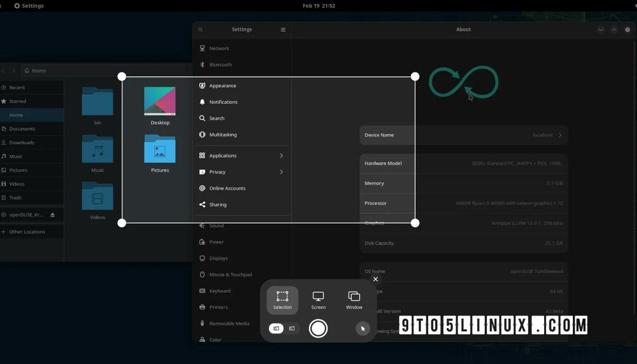
Task: Open Sound settings
Action: coord(242,226)
